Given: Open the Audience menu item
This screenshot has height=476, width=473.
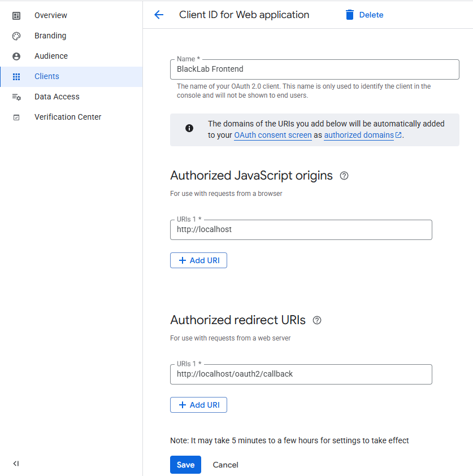Looking at the screenshot, I should [x=71, y=56].
